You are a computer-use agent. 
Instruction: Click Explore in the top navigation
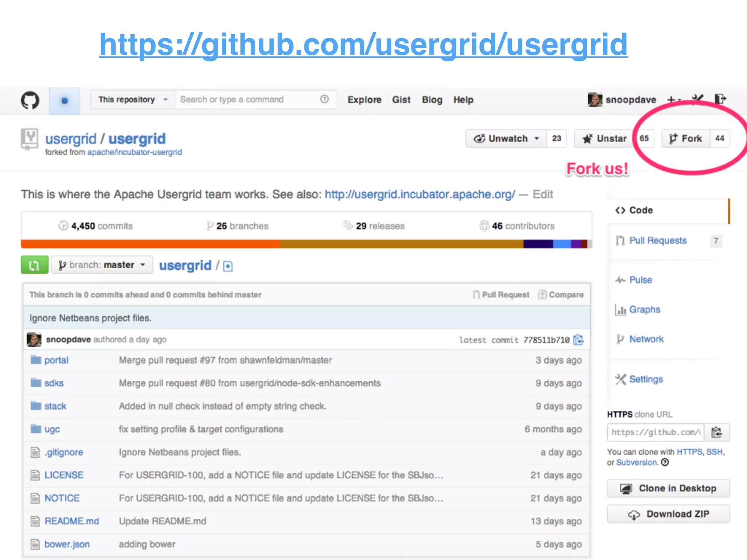[x=364, y=100]
